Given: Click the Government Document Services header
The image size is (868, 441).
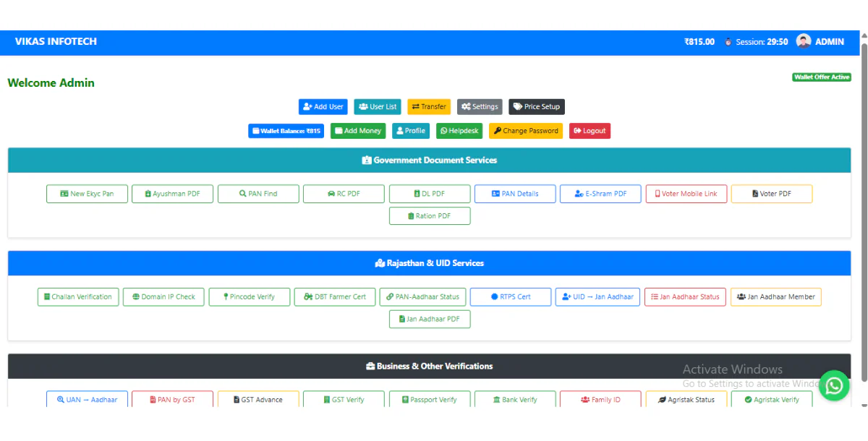Looking at the screenshot, I should tap(430, 160).
